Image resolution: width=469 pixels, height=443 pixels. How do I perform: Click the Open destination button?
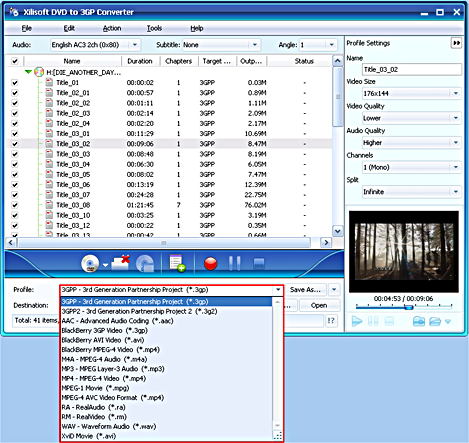click(x=319, y=306)
